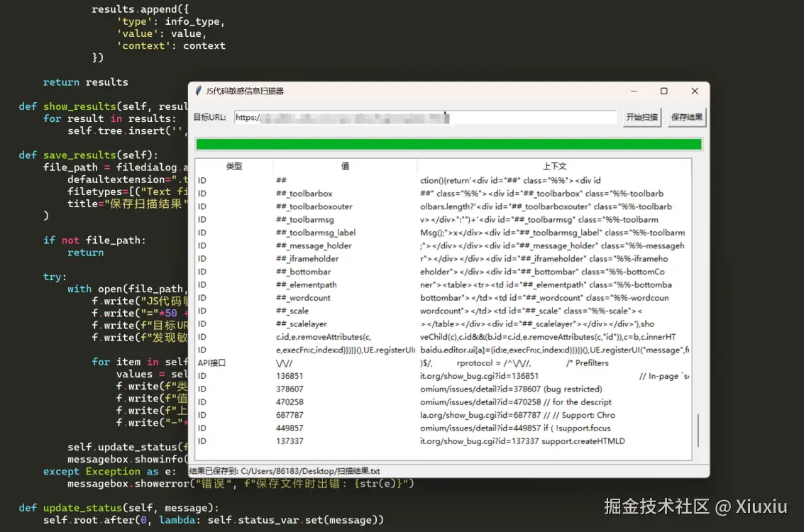Select the row with value ##_iframeholder
This screenshot has height=532, width=804.
pos(444,258)
